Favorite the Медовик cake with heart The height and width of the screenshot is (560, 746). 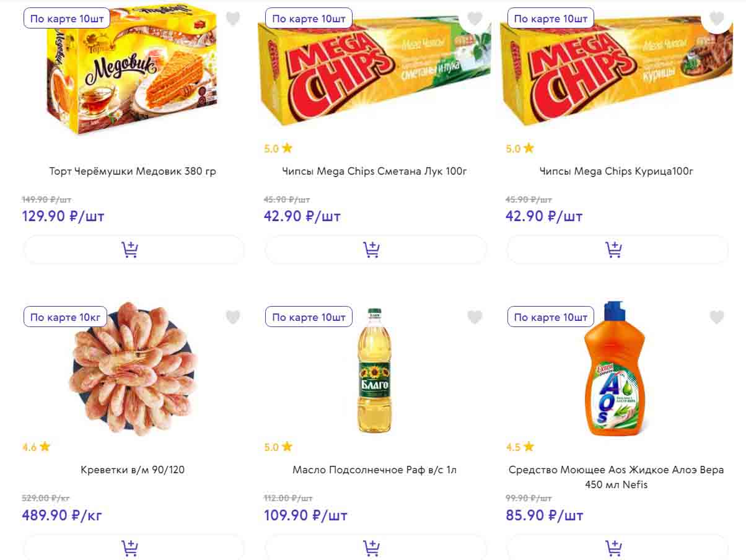233,19
